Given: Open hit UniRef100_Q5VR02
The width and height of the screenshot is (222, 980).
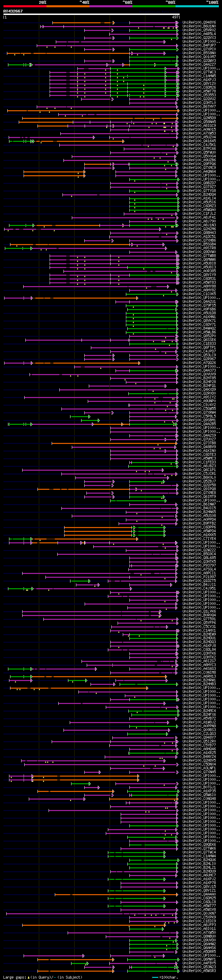Looking at the screenshot, I should (199, 30).
